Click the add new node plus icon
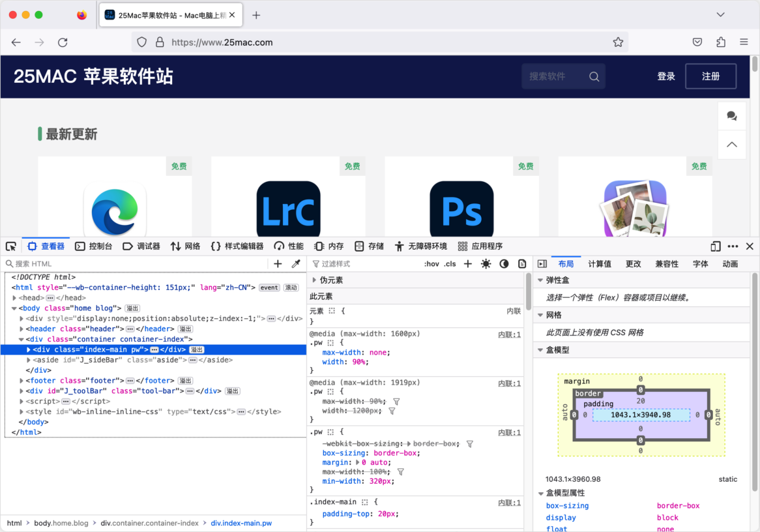This screenshot has height=532, width=760. coord(278,264)
